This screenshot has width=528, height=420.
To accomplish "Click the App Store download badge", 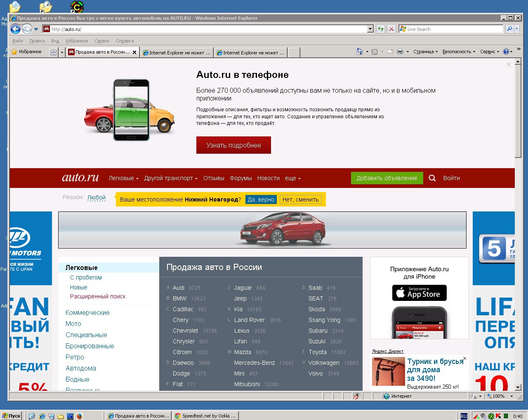I will pos(419,293).
